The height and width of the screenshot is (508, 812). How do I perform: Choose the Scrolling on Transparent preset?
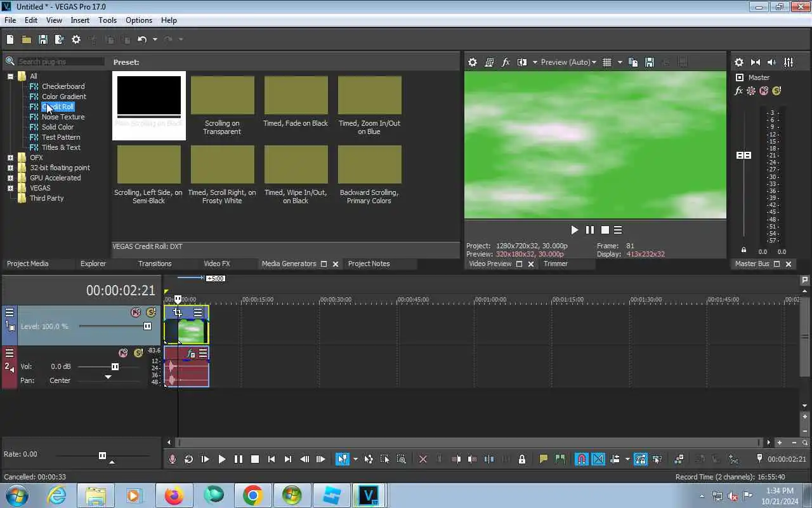222,105
